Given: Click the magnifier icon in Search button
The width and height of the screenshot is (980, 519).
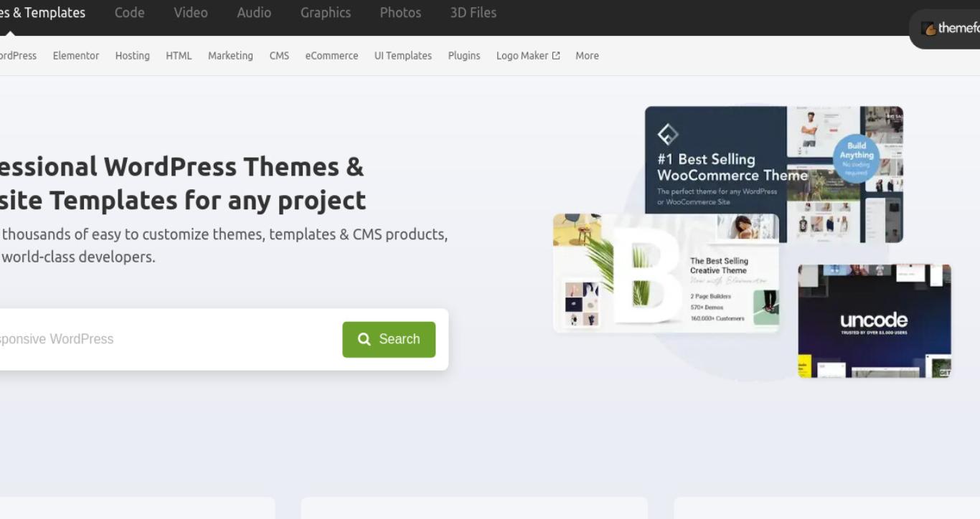Looking at the screenshot, I should [364, 339].
